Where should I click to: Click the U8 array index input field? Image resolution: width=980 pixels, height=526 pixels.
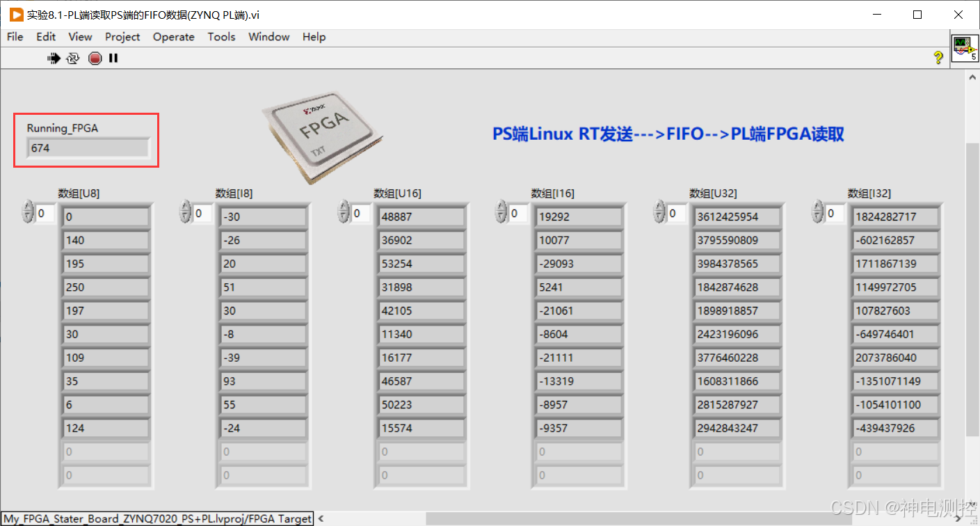coord(45,213)
